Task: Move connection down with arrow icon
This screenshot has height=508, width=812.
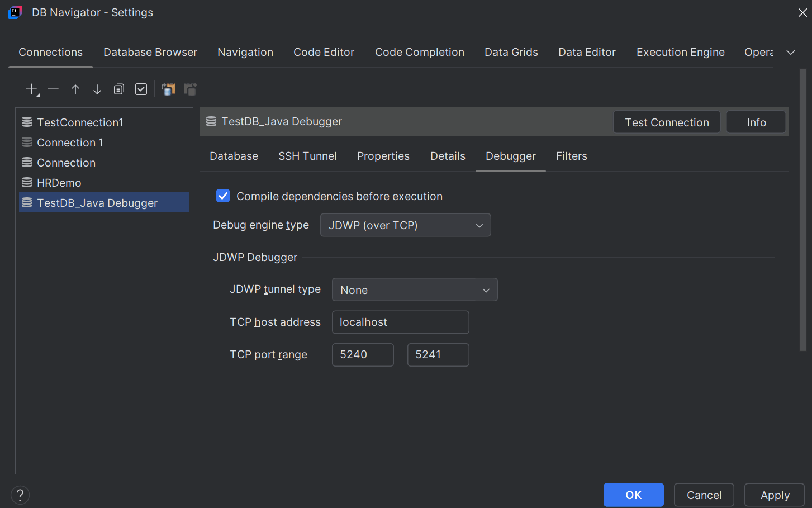Action: tap(97, 89)
